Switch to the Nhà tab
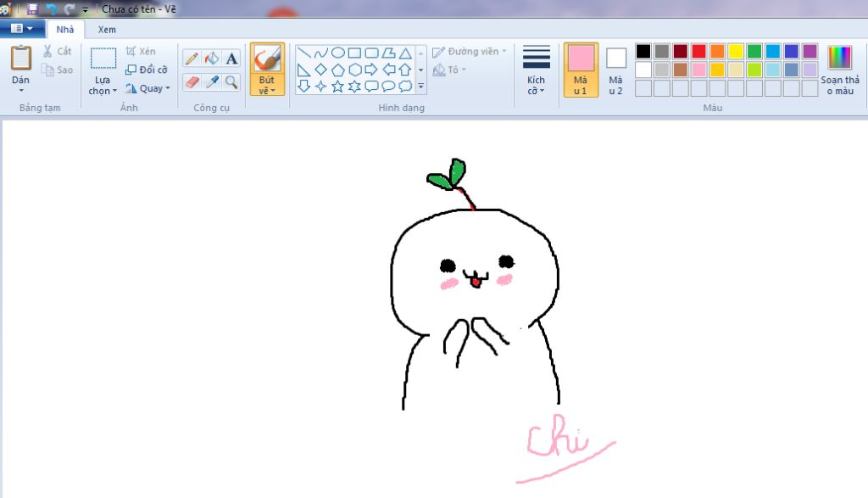The width and height of the screenshot is (868, 498). coord(64,30)
